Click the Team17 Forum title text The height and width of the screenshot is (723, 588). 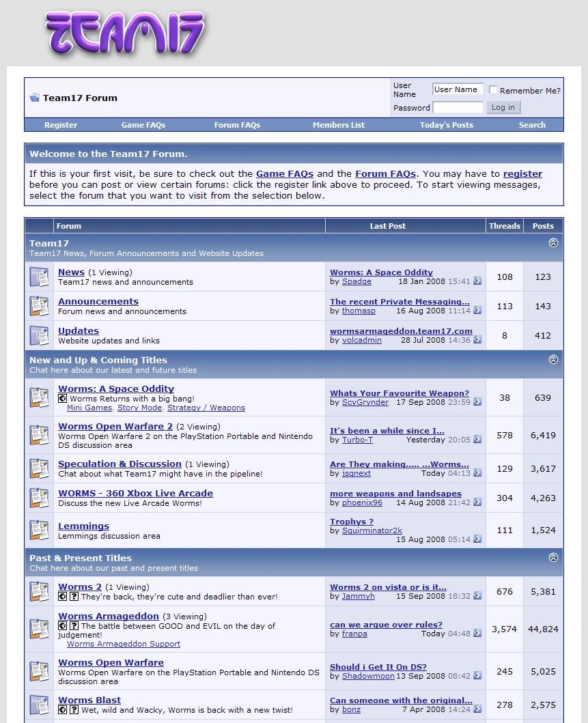tap(81, 98)
